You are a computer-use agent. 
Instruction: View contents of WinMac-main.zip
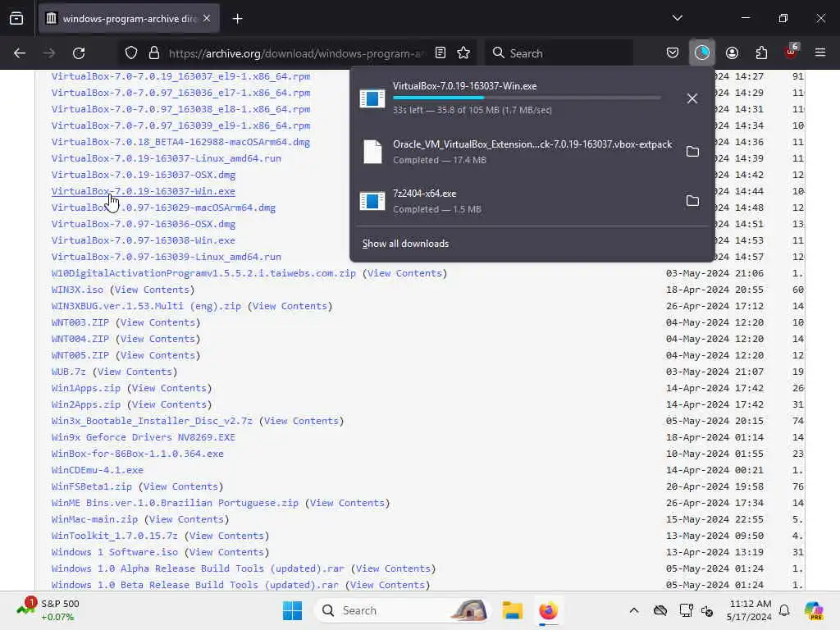pyautogui.click(x=186, y=519)
